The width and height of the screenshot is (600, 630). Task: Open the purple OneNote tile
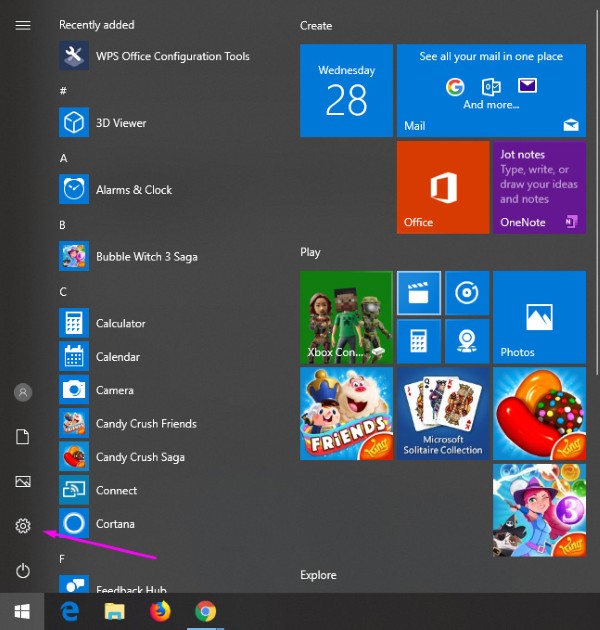tap(538, 187)
